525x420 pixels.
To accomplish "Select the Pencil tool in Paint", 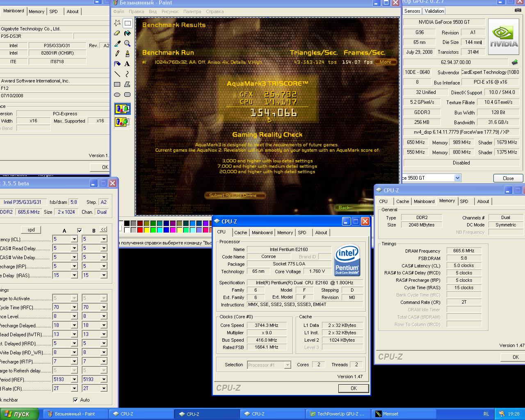I will click(117, 54).
